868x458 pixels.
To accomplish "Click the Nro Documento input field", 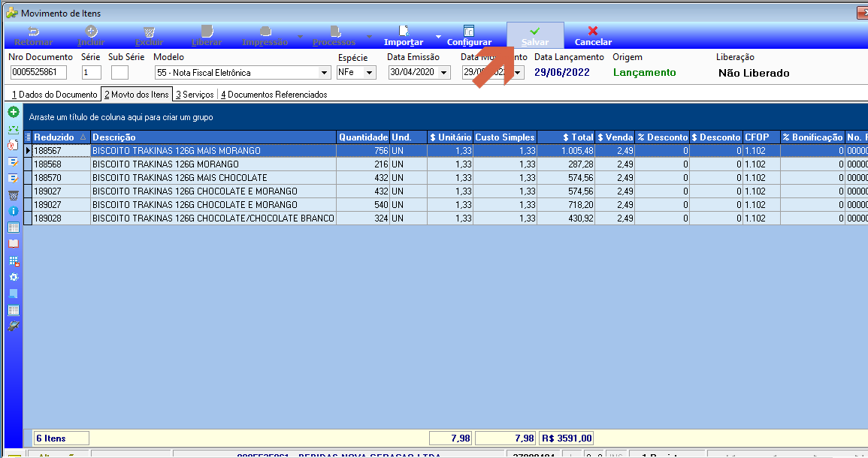I will pyautogui.click(x=38, y=73).
